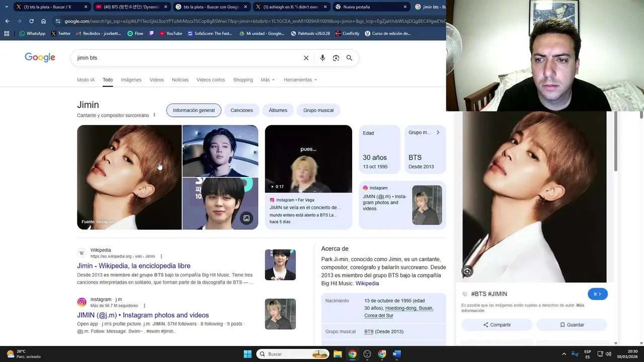The width and height of the screenshot is (644, 362).
Task: Open site information icon in address bar
Action: pyautogui.click(x=58, y=21)
